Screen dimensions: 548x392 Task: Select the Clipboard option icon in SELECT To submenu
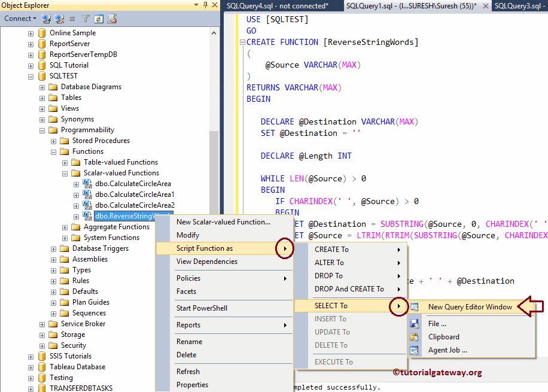tap(416, 337)
